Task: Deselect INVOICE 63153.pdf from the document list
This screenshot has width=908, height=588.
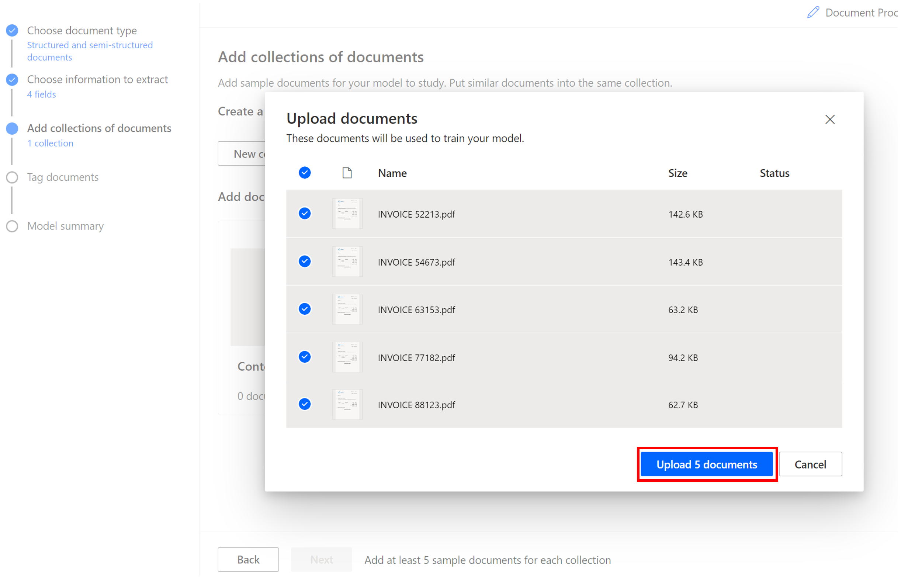Action: [304, 309]
